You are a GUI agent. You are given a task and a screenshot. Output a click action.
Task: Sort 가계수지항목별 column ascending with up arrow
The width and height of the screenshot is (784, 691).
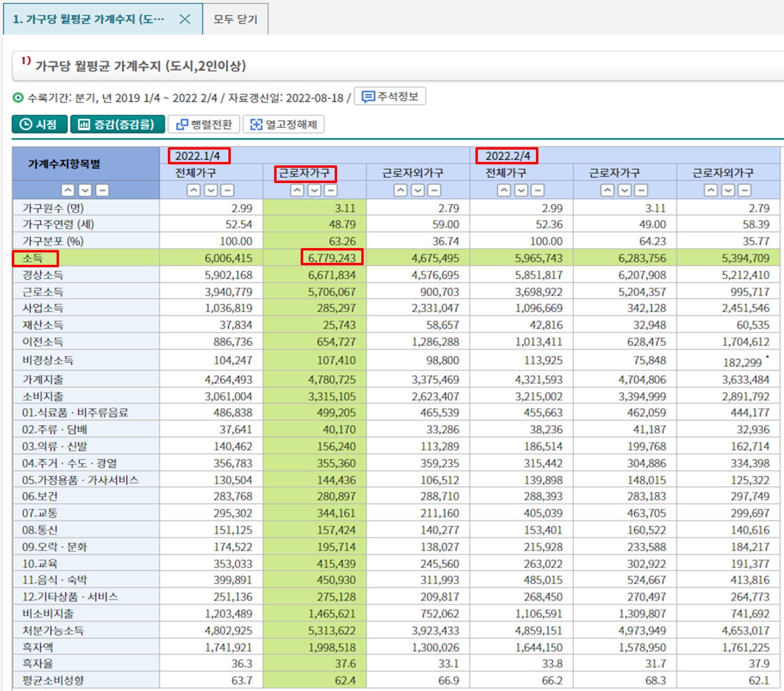point(68,190)
